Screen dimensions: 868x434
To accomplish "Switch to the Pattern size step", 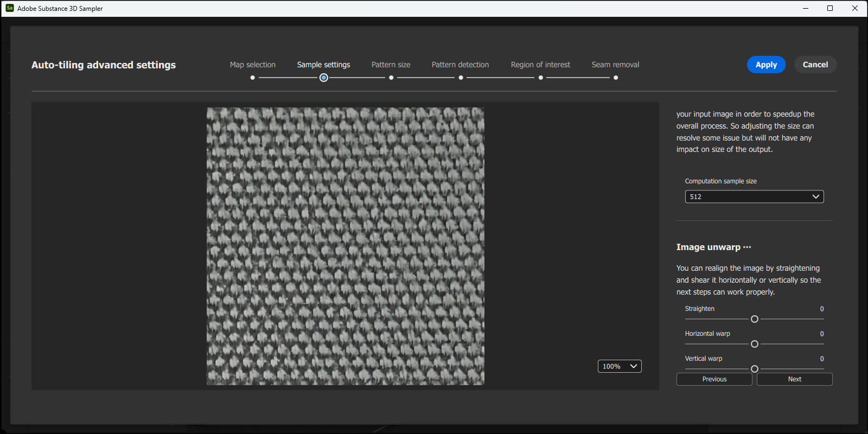I will point(391,65).
